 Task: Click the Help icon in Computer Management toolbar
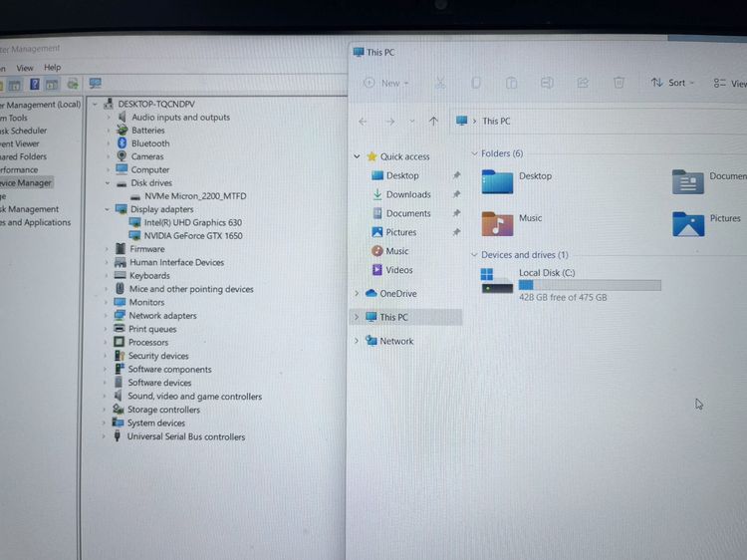[35, 85]
